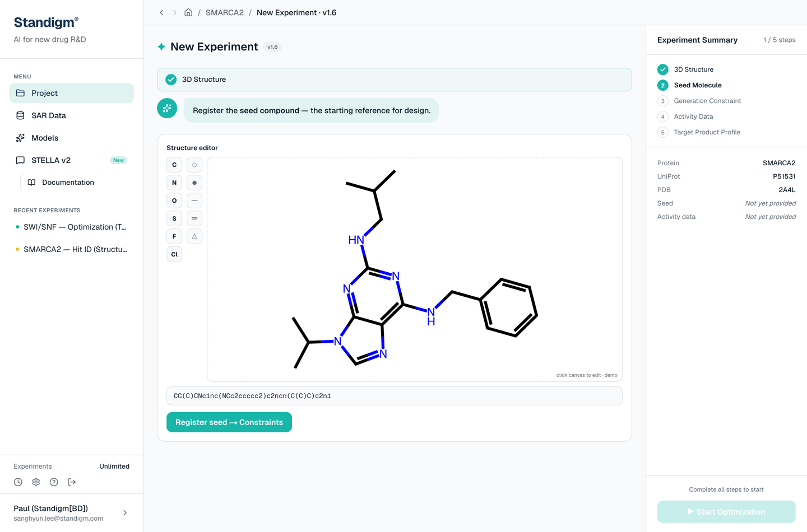Select the Fluorine (F) atom tool

(174, 236)
